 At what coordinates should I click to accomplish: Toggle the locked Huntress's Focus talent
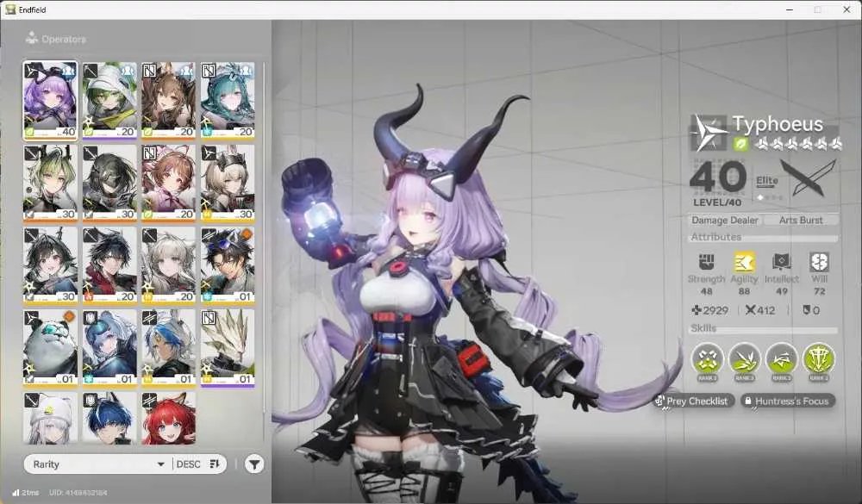pos(787,401)
